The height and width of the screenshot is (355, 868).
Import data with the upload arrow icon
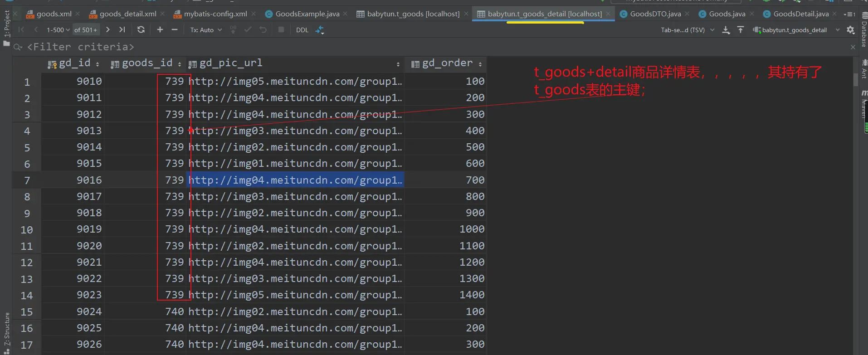[741, 30]
